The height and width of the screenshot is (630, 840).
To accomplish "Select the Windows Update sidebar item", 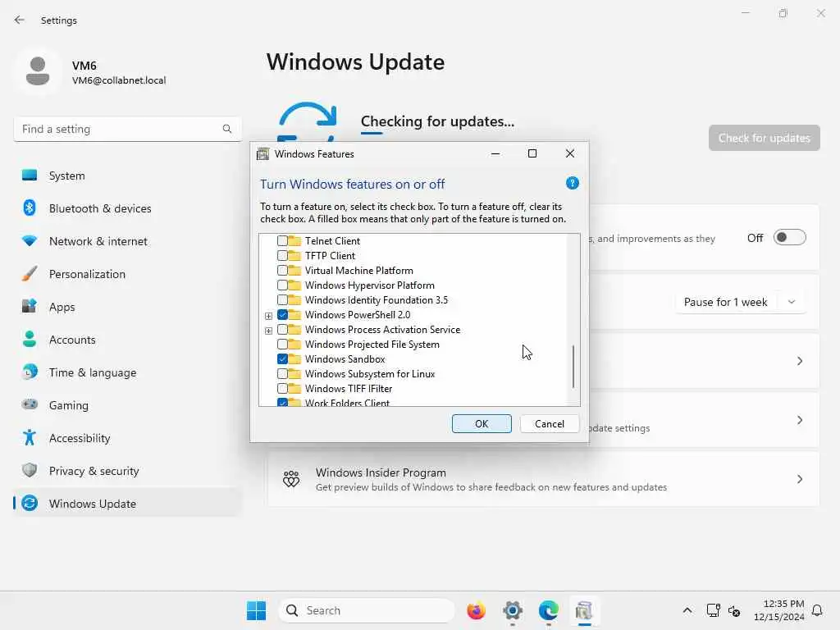I will click(127, 503).
